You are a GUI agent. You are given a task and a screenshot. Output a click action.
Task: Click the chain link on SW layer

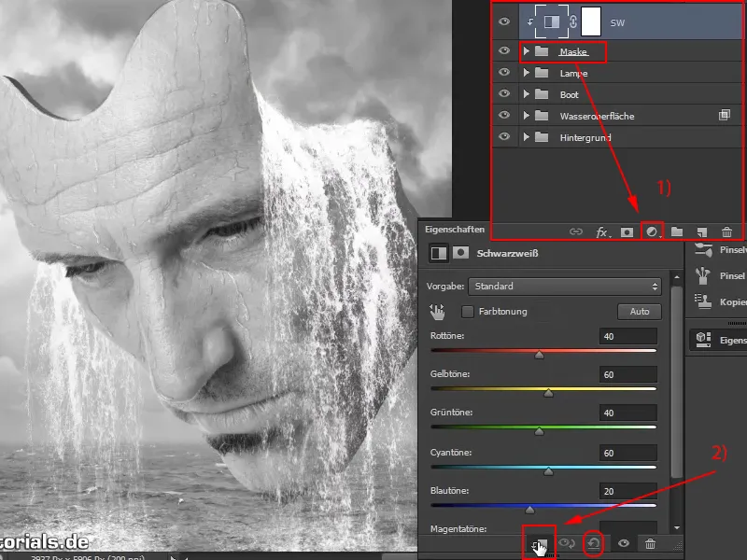tap(573, 21)
